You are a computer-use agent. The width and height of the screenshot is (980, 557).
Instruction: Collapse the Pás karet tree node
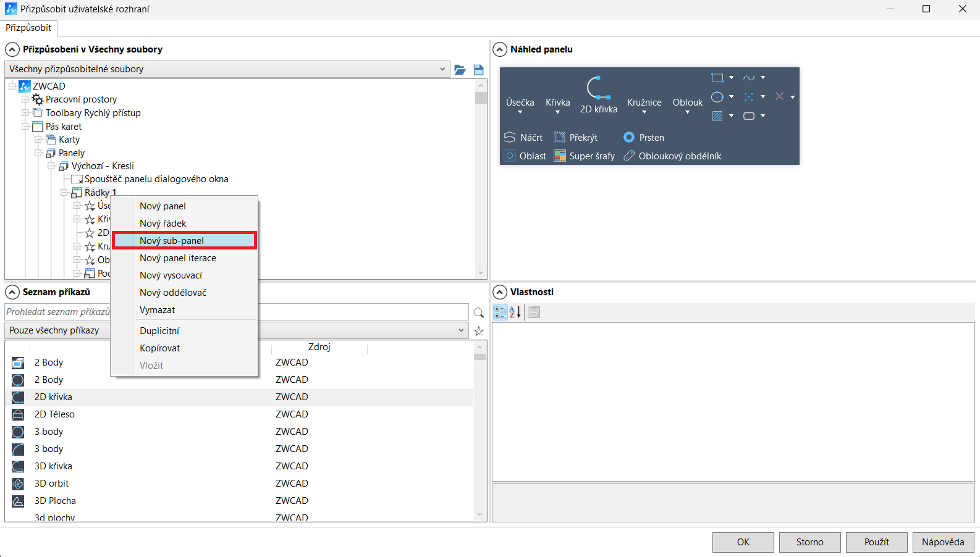click(25, 127)
